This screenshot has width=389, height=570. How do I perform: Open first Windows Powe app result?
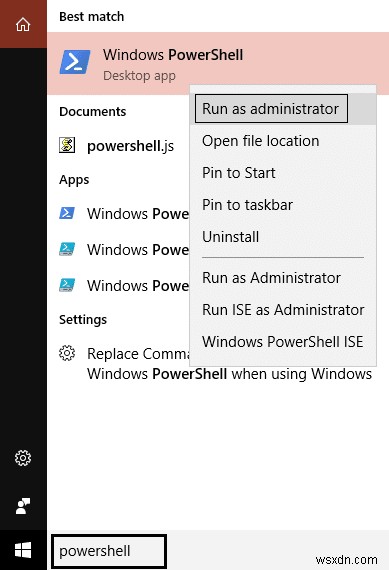tap(119, 213)
